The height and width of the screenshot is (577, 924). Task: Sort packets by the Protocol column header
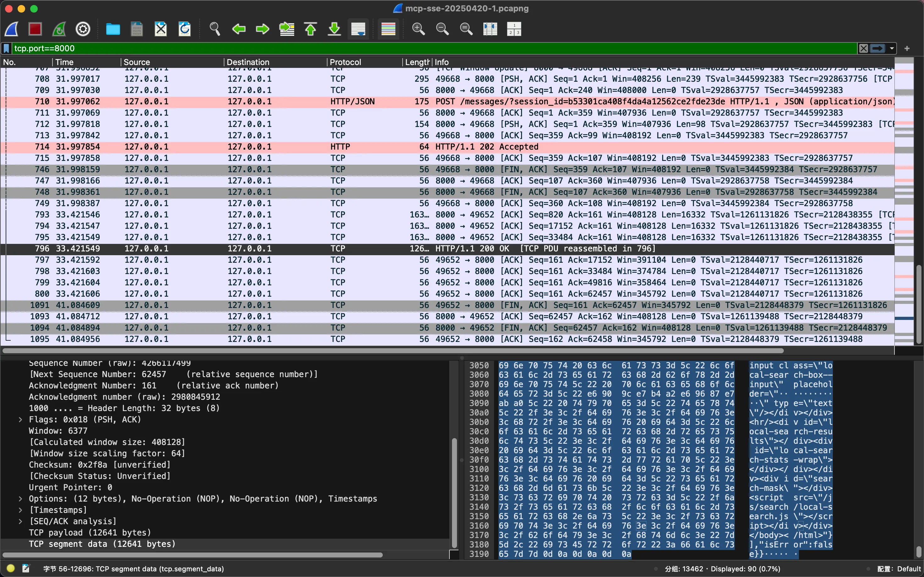click(x=345, y=62)
